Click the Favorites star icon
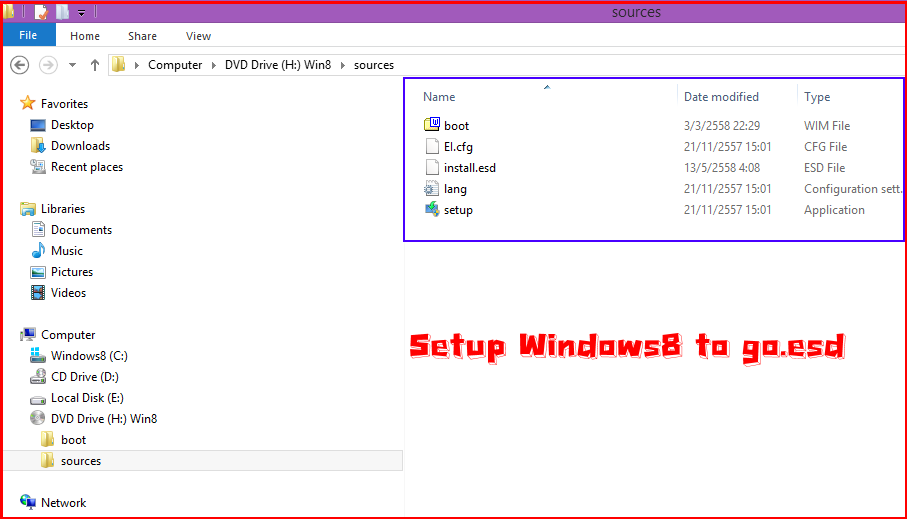 point(27,103)
